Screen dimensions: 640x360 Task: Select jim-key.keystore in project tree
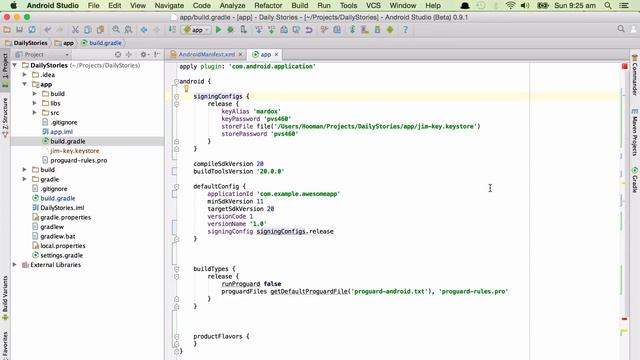pyautogui.click(x=75, y=151)
